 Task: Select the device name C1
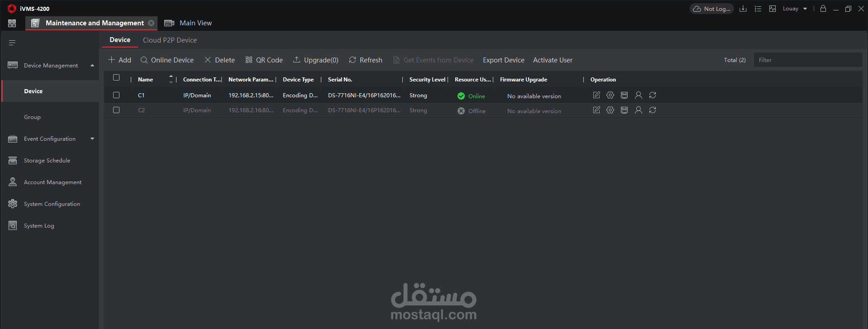[x=141, y=95]
